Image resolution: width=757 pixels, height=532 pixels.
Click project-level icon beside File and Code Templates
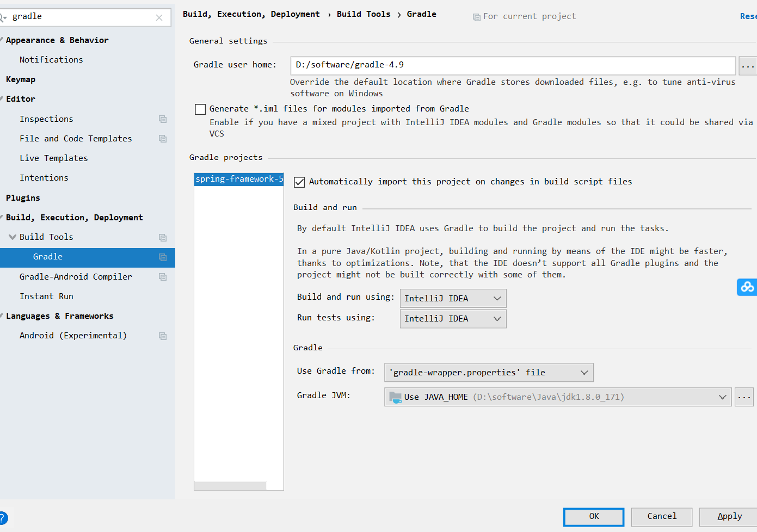(163, 139)
